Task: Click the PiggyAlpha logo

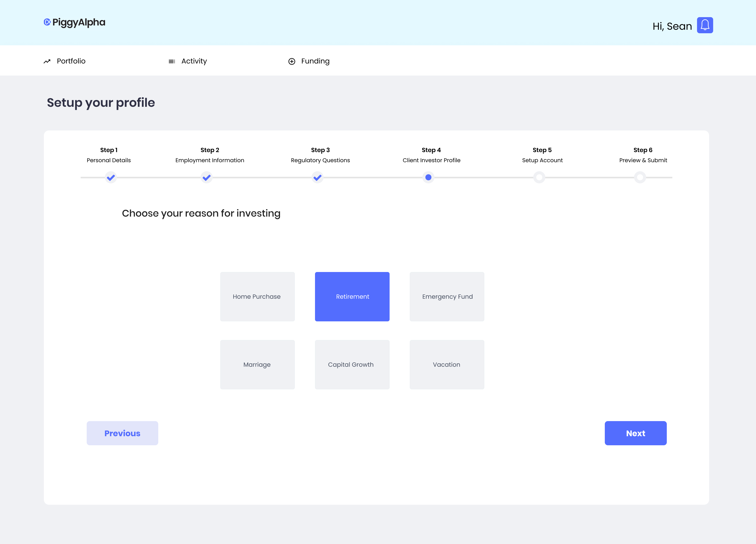Action: (75, 22)
